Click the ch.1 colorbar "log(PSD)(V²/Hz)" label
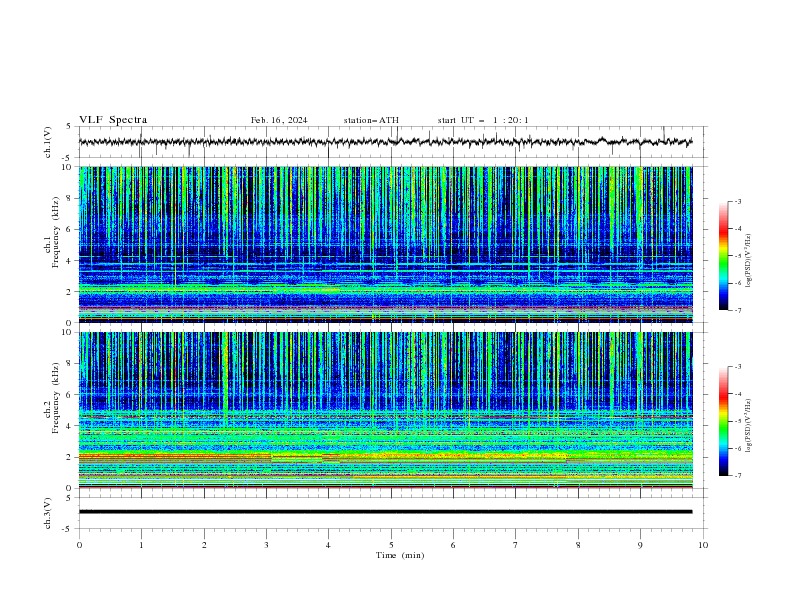The height and width of the screenshot is (612, 792). coord(748,261)
